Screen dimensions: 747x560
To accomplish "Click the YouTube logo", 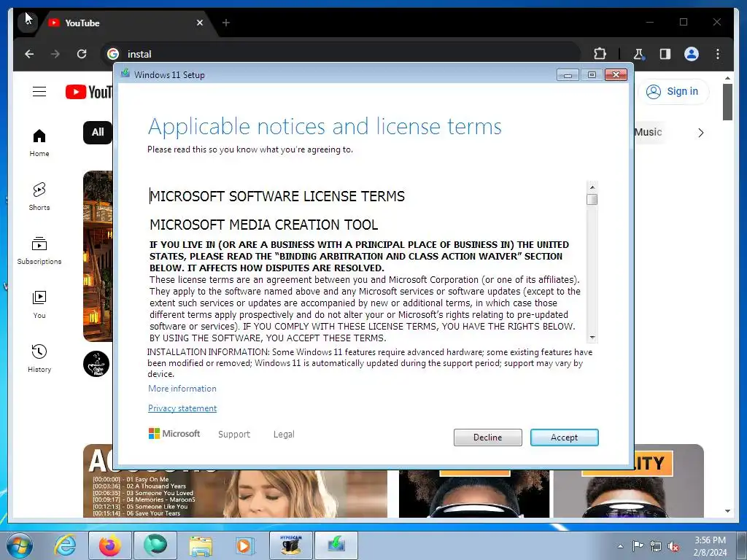I will pyautogui.click(x=88, y=92).
